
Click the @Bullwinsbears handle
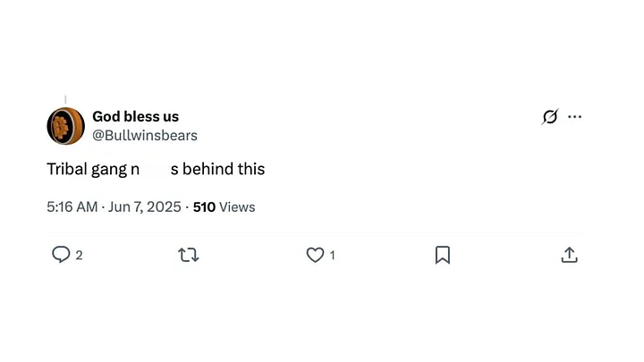pos(144,135)
